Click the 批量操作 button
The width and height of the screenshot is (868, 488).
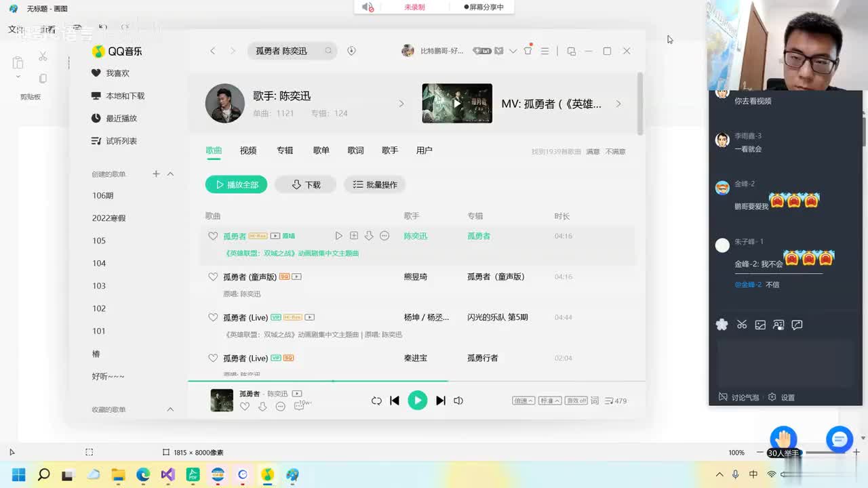pyautogui.click(x=375, y=184)
